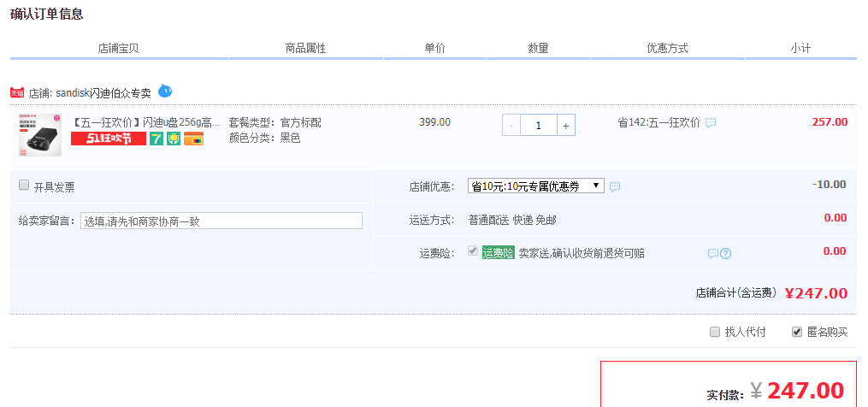Click the red 51狂欢节 promotion badge
Screen dimensions: 868x407
point(109,139)
